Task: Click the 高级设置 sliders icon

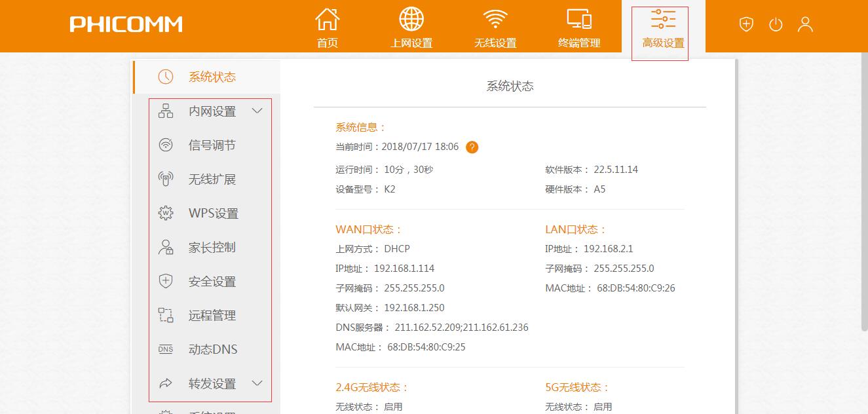Action: (x=661, y=19)
